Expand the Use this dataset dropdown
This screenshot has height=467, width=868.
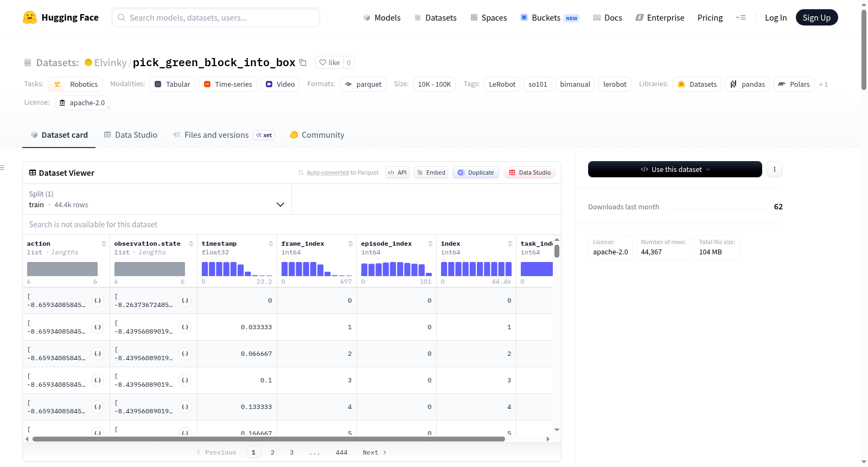click(675, 169)
